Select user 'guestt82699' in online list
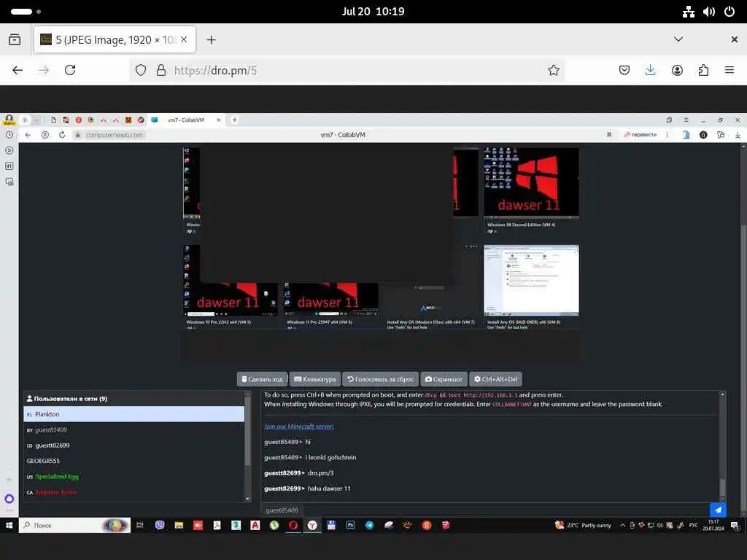The height and width of the screenshot is (560, 747). click(134, 446)
